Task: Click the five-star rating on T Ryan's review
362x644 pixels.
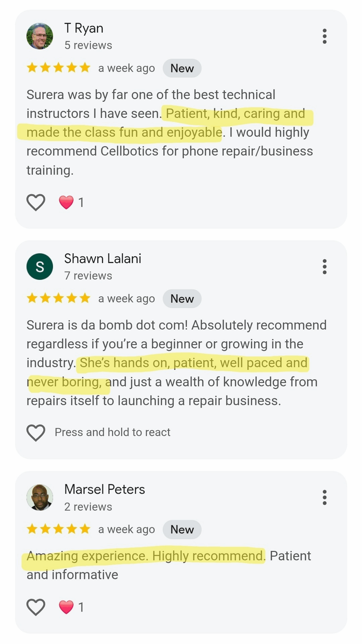Action: (59, 68)
